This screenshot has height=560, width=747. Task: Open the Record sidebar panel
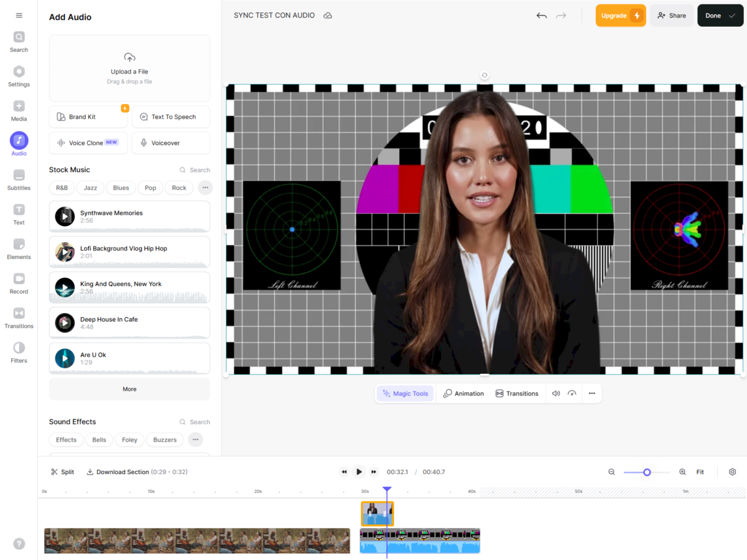19,284
